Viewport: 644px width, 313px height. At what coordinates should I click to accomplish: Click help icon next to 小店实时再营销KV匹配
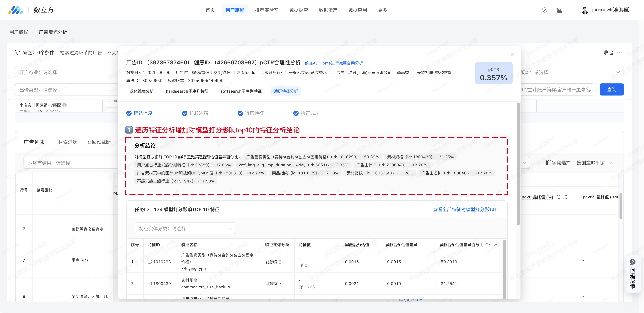coord(65,105)
